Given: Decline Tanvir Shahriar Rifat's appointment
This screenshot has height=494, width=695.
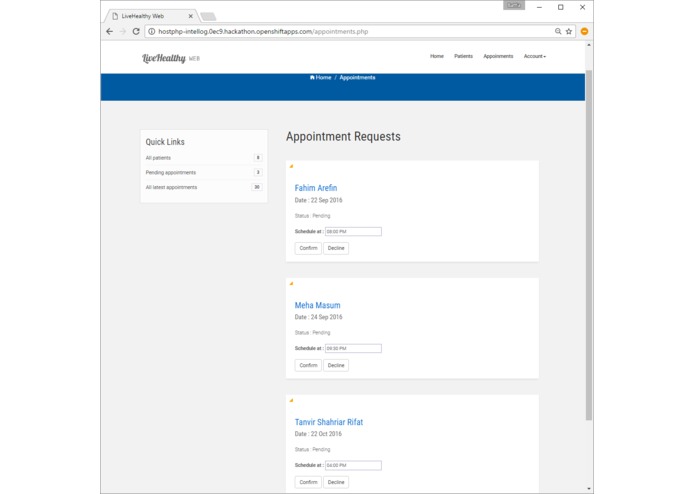Looking at the screenshot, I should pos(336,482).
